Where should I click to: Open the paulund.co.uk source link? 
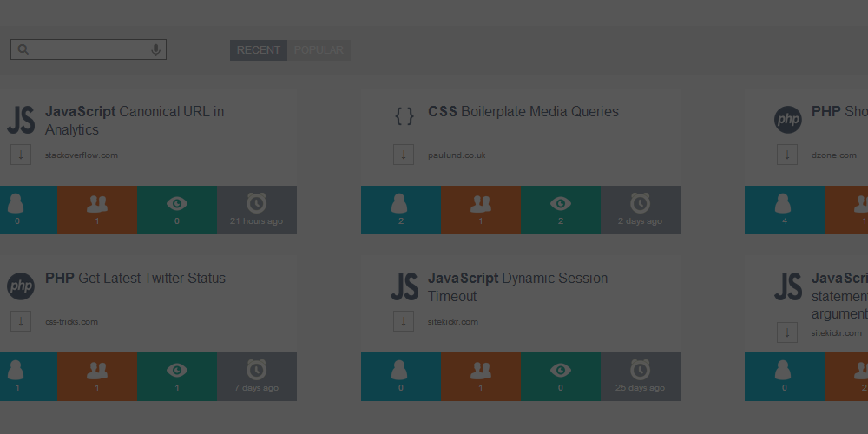coord(457,155)
